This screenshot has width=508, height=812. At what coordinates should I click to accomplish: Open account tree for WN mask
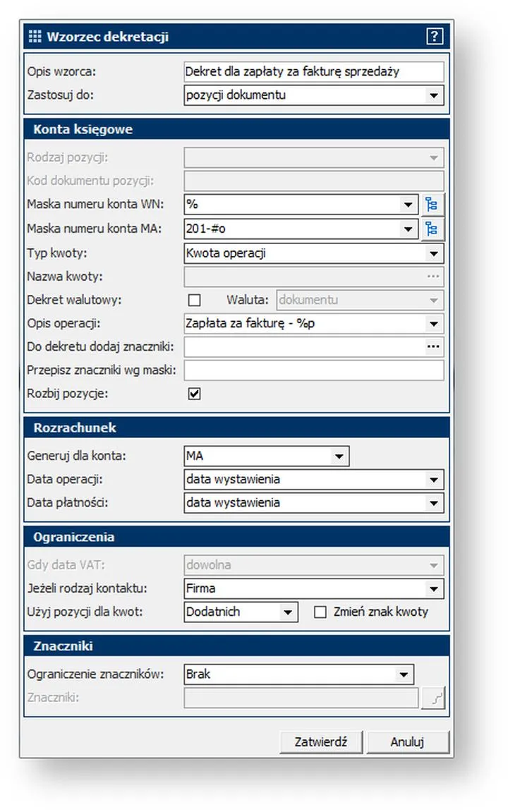pos(432,205)
